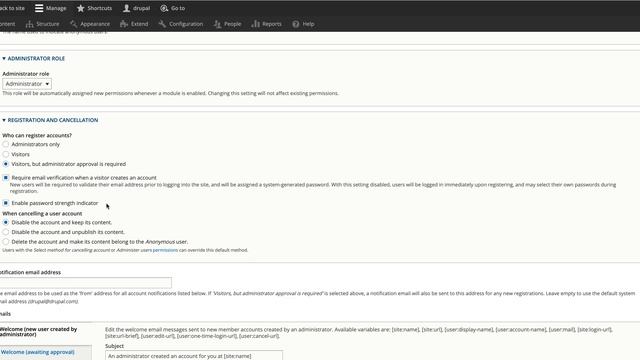Screen dimensions: 640x360
Task: Select Disable the account and keep its content
Action: point(6,222)
